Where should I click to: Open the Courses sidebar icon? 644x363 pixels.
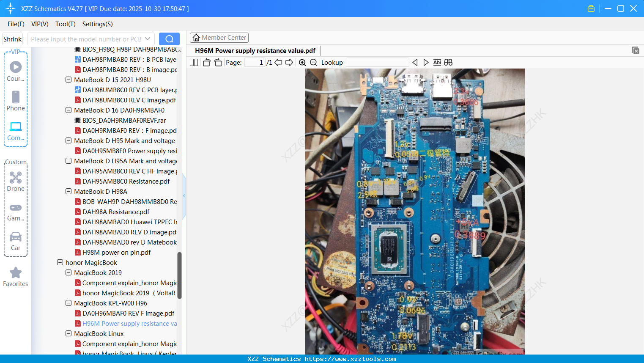16,67
